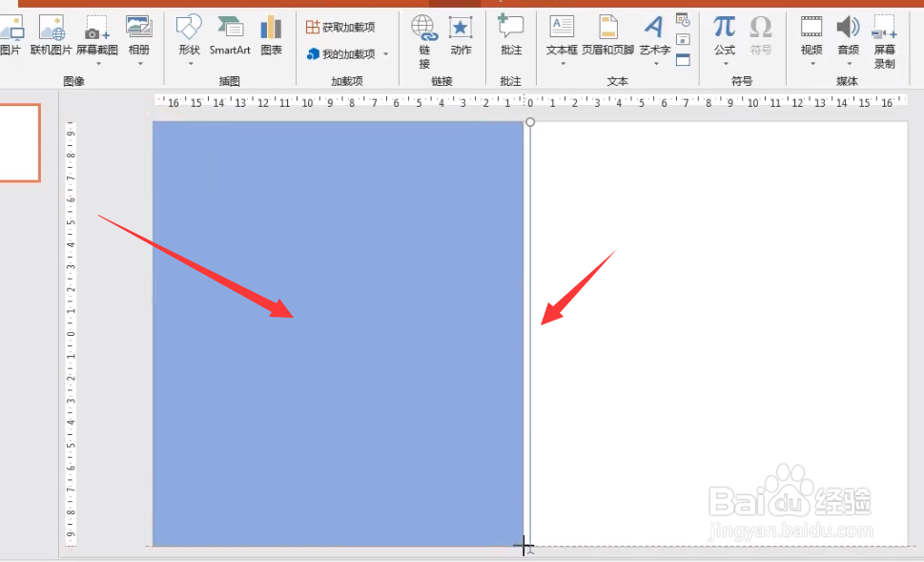Select the blue rectangle shape on slide
Screen dimensions: 924x562
coord(338,334)
